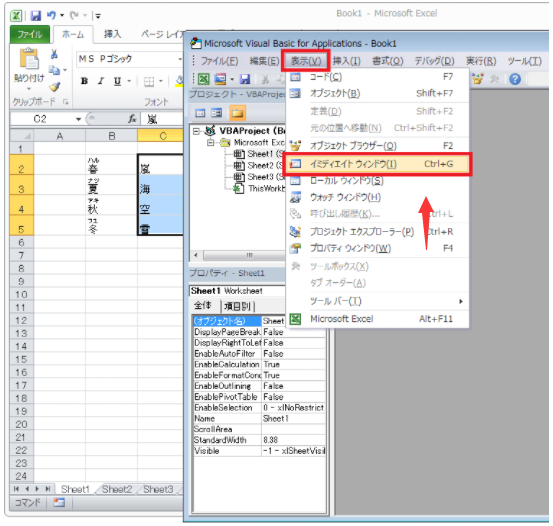Switch to the Sheet3 worksheet tab
The height and width of the screenshot is (526, 553).
click(x=158, y=489)
